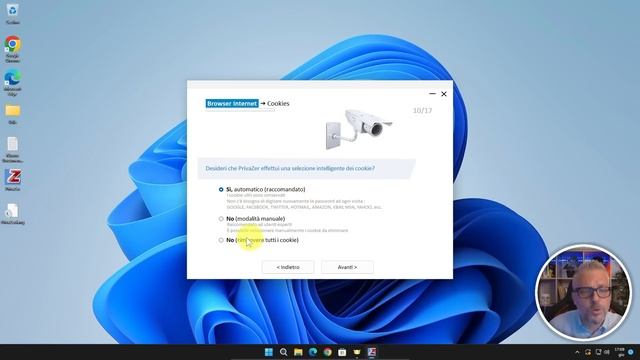The height and width of the screenshot is (360, 640).
Task: Open the Windows Start menu
Action: pyautogui.click(x=269, y=352)
